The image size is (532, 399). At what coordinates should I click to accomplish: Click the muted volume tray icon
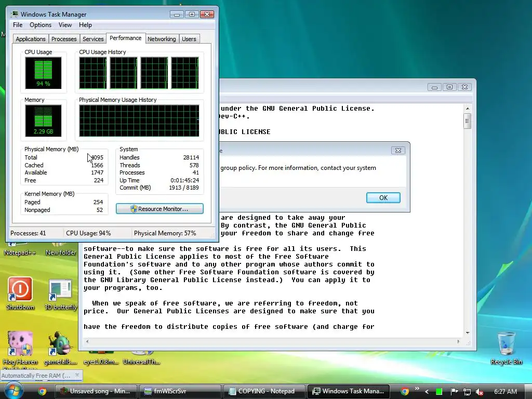coord(480,392)
